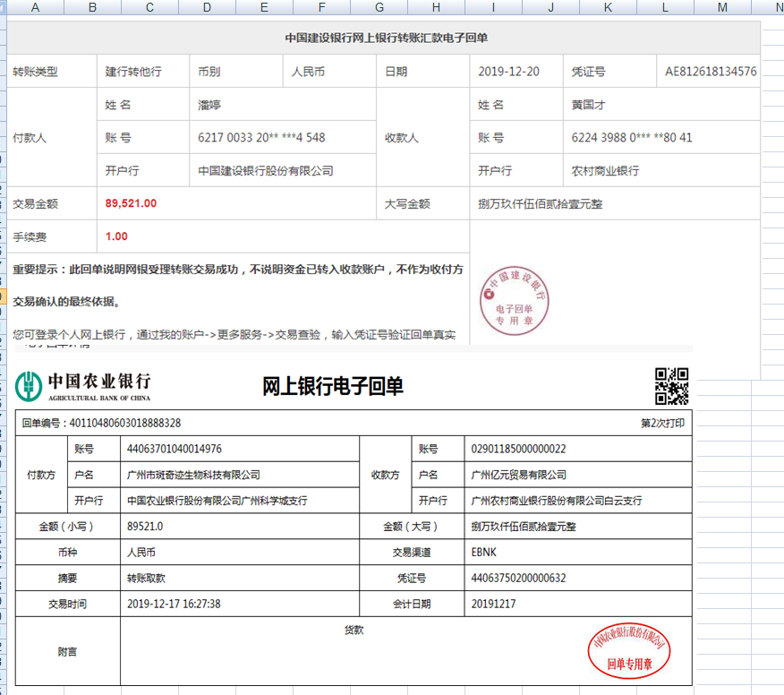Screen dimensions: 784x695
Task: Click the 网上银行电子回单 heading
Action: (333, 386)
